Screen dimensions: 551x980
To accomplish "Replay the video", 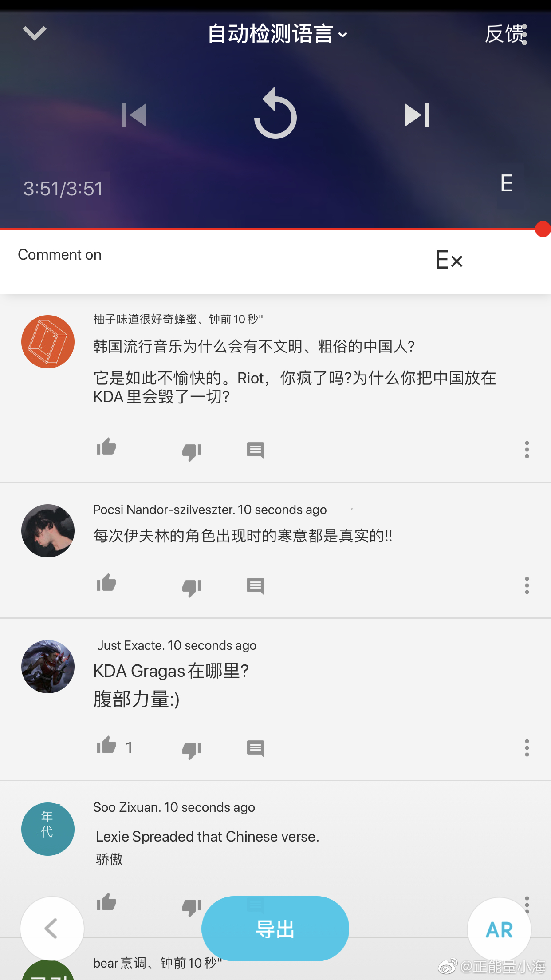I will (x=275, y=113).
